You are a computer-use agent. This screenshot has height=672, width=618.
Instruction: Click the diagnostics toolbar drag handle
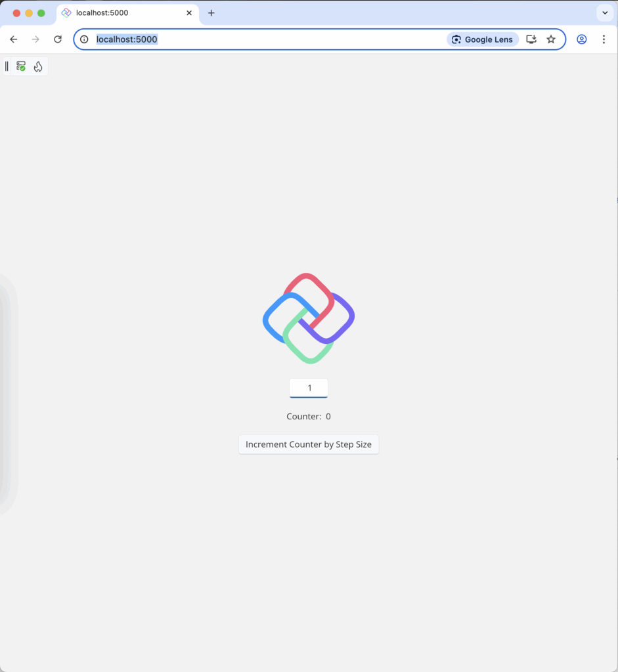coord(7,66)
